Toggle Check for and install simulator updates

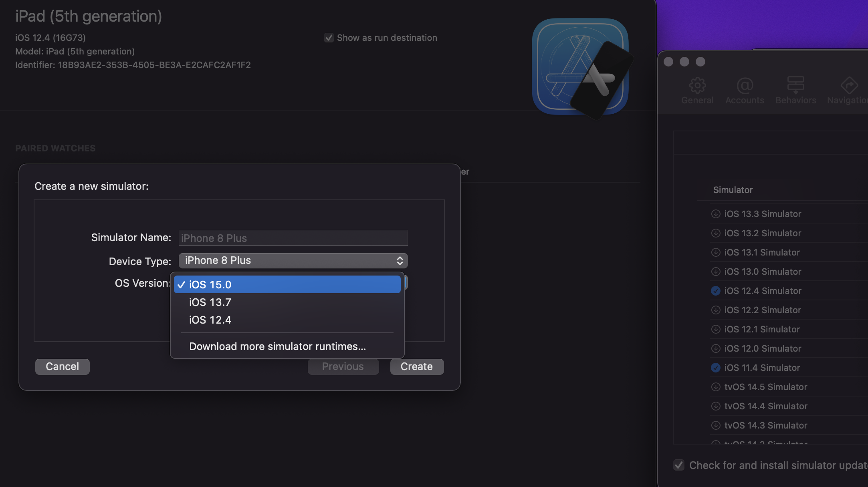679,465
